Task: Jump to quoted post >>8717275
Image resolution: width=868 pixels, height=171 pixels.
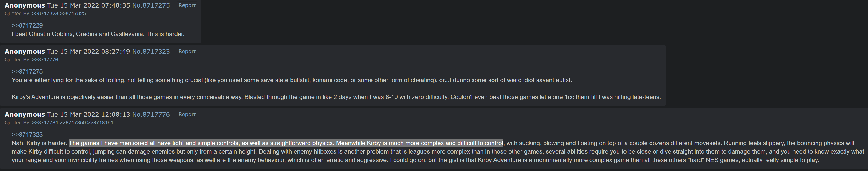Action: 27,72
